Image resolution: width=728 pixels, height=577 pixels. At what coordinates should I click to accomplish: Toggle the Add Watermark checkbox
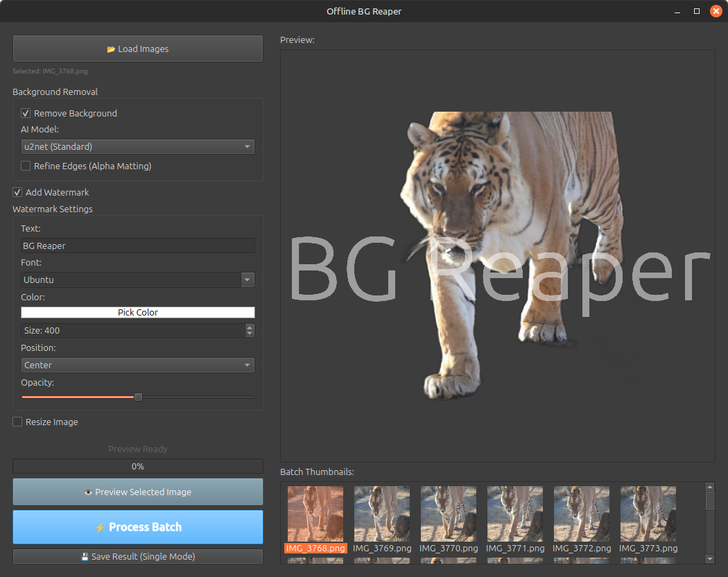click(x=17, y=192)
